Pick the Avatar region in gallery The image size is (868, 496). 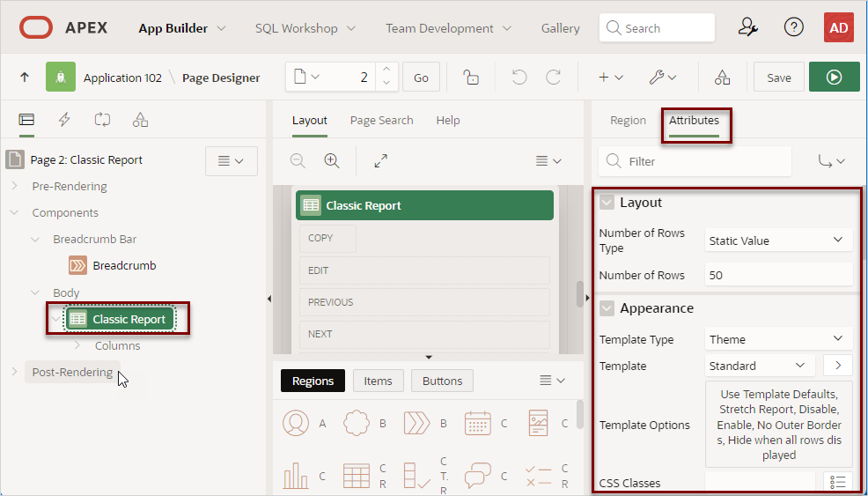[296, 424]
